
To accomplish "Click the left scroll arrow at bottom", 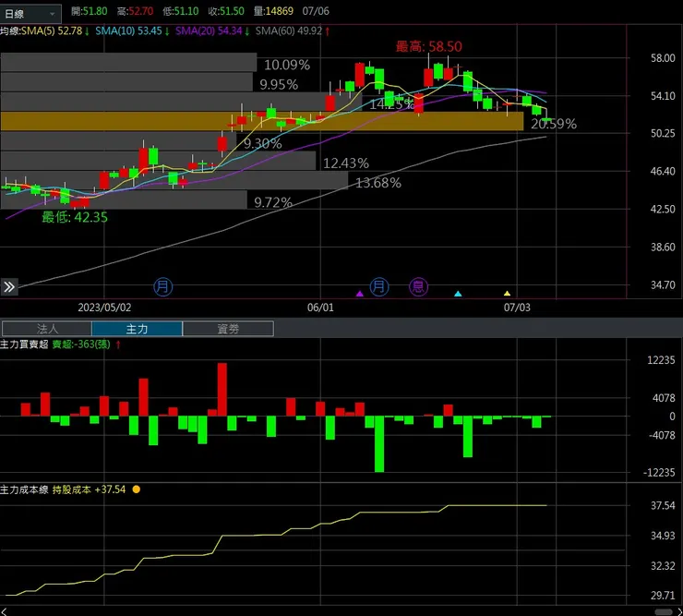I will click(4, 611).
